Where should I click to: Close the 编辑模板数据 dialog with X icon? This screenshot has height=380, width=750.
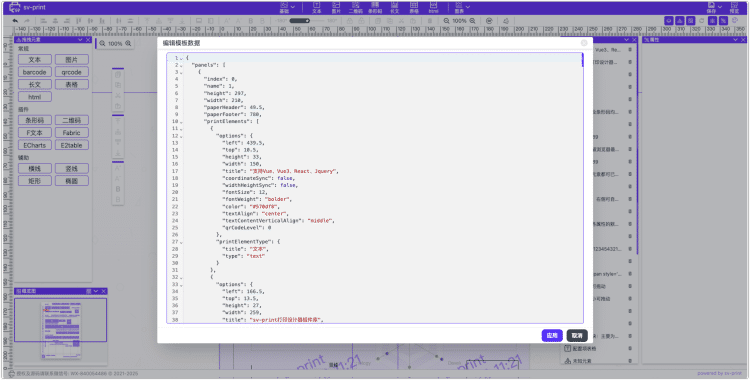coord(584,43)
